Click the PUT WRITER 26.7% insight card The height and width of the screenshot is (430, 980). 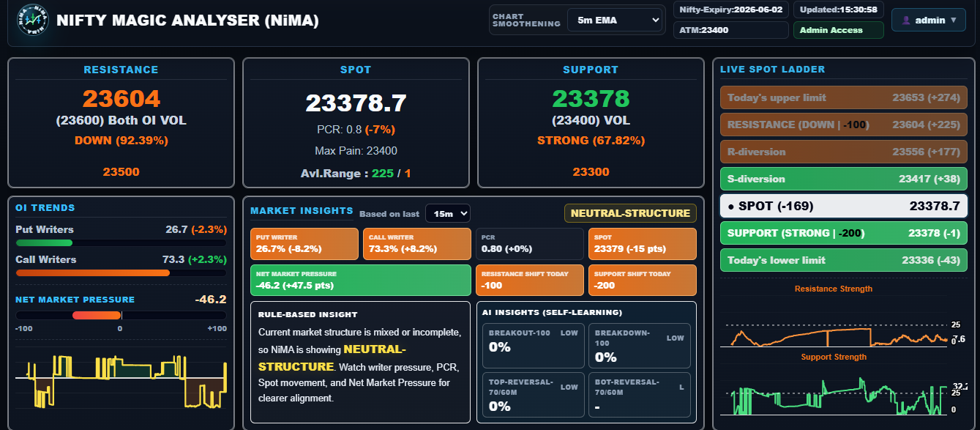[304, 244]
